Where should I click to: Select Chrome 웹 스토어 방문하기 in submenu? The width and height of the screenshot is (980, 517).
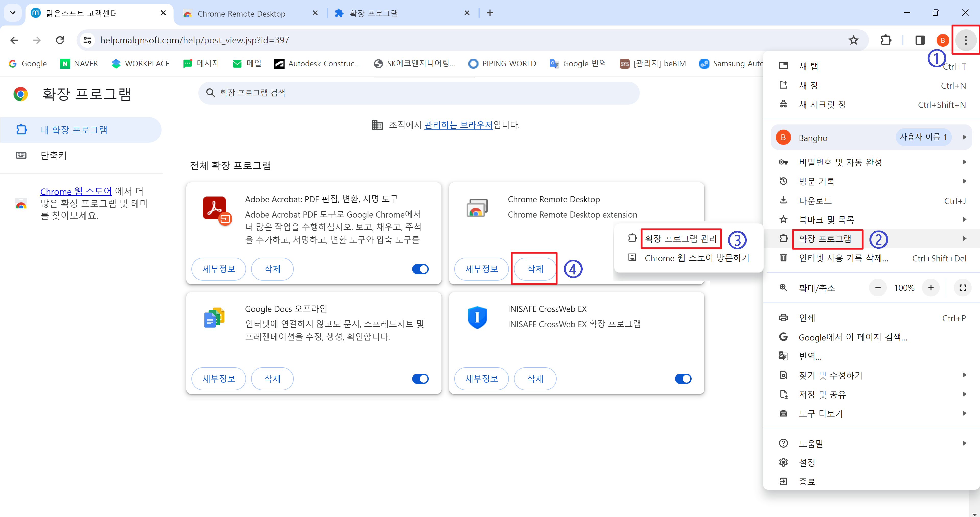[689, 258]
